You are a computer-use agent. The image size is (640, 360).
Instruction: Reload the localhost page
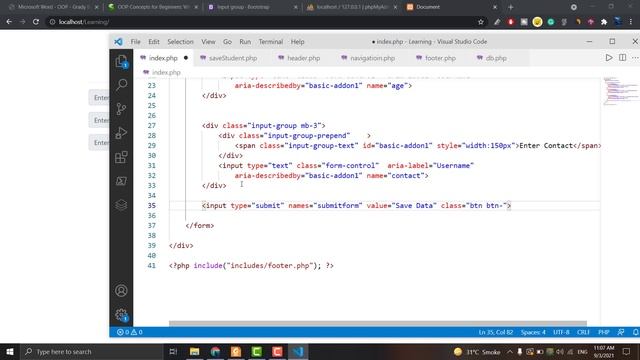[36, 22]
